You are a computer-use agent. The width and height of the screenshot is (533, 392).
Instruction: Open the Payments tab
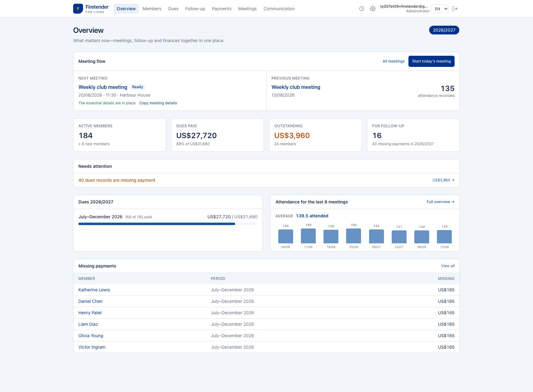[x=222, y=9]
